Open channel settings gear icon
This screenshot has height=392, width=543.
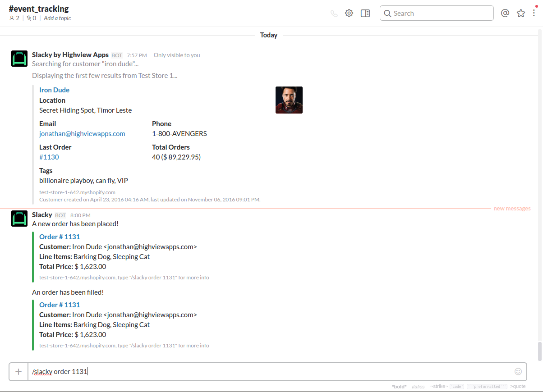click(x=349, y=14)
